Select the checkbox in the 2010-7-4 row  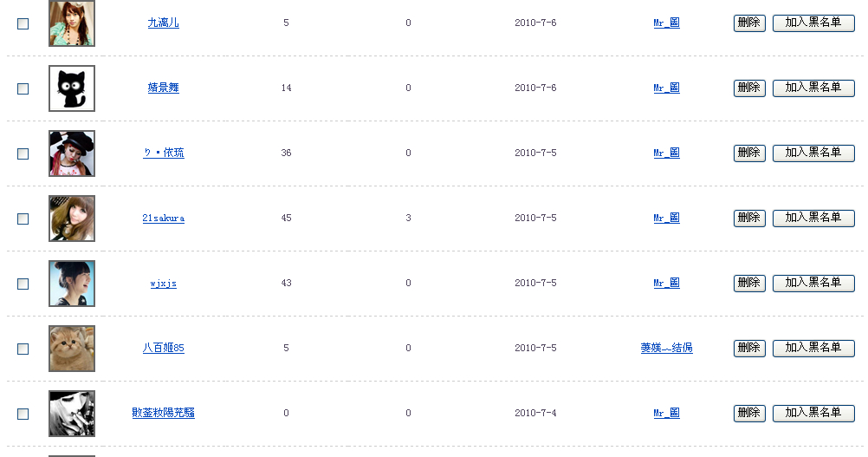click(x=23, y=415)
